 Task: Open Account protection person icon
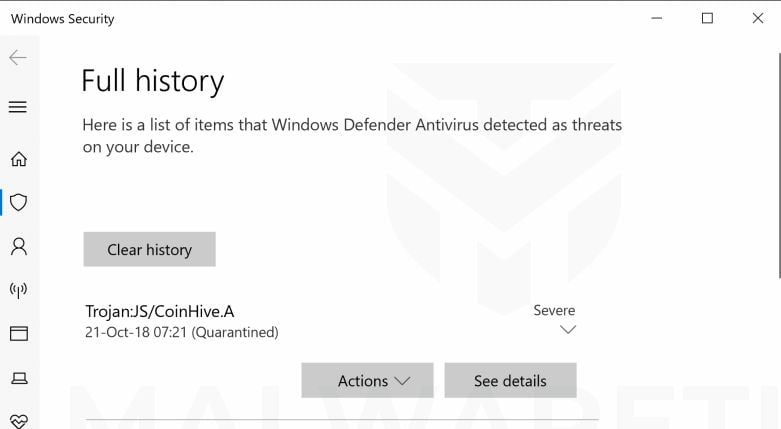click(x=18, y=246)
